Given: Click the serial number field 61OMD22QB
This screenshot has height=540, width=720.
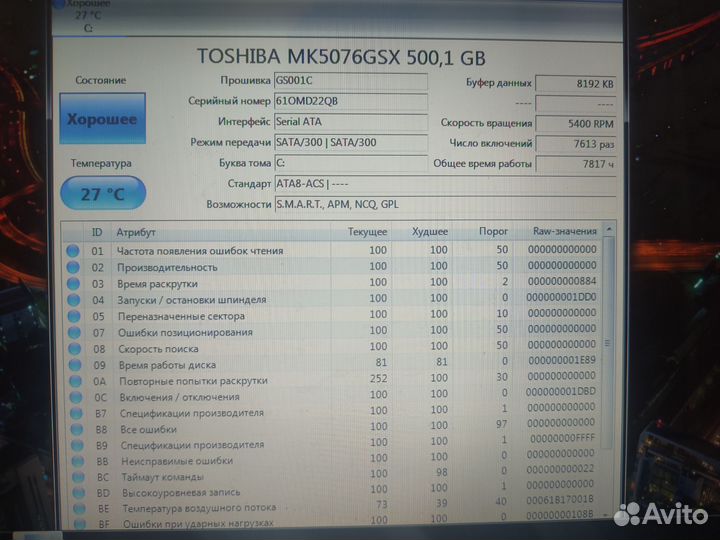Looking at the screenshot, I should pos(351,101).
